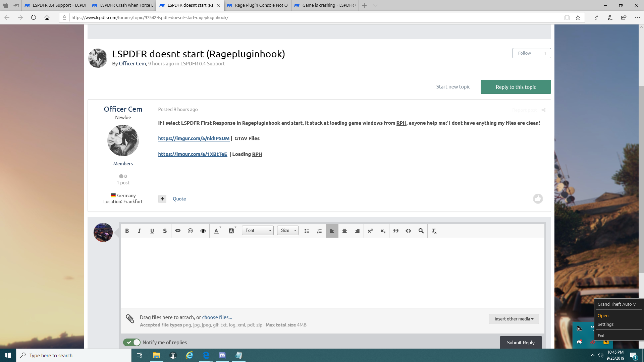Image resolution: width=644 pixels, height=362 pixels.
Task: Toggle the spoiler eye icon
Action: (203, 231)
